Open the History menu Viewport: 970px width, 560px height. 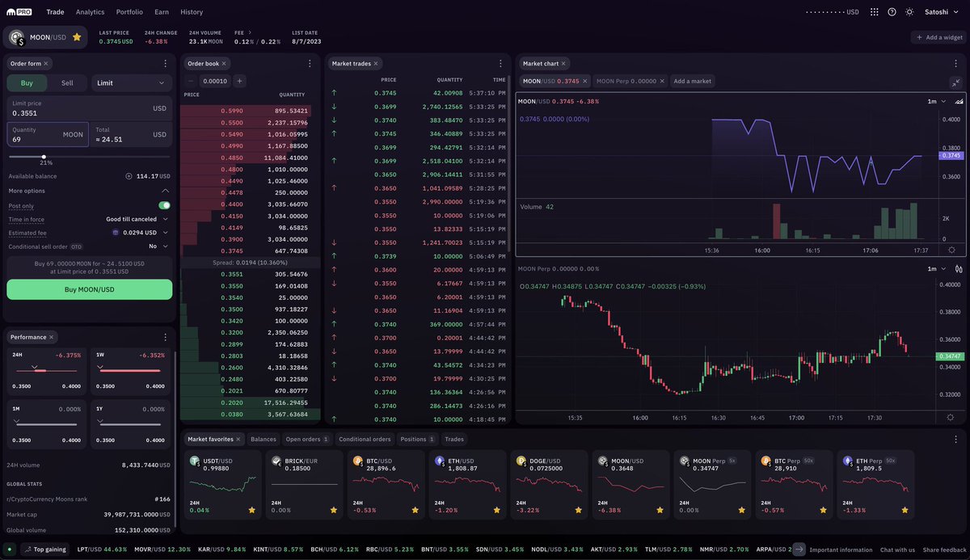click(x=192, y=12)
